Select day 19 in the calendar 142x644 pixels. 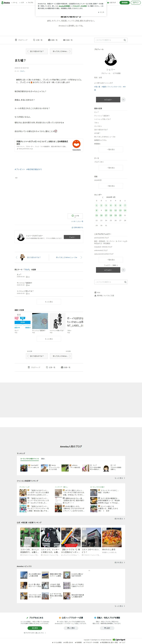point(115,215)
